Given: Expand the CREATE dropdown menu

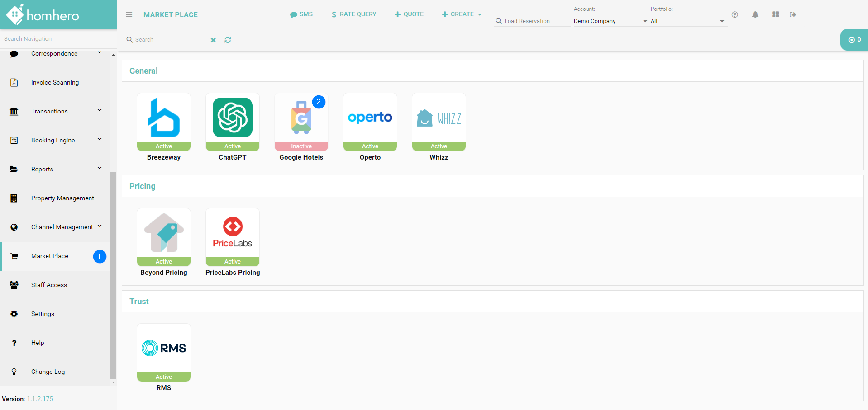Looking at the screenshot, I should 462,14.
